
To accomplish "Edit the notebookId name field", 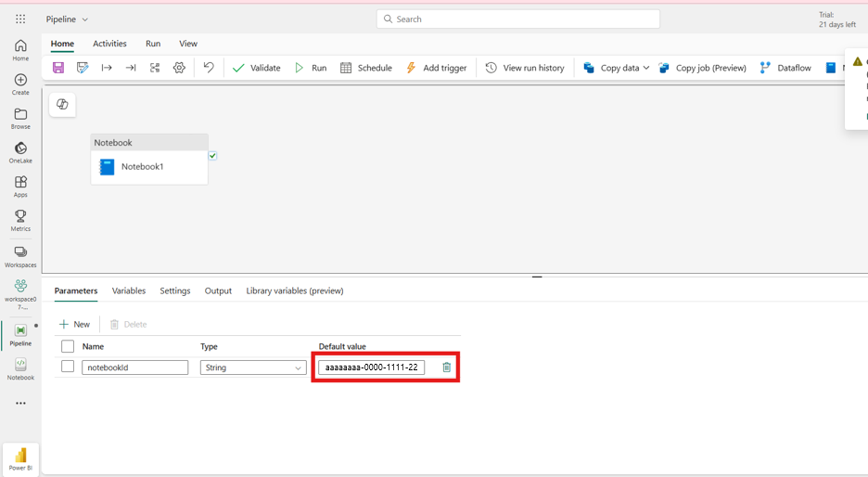I will pos(135,367).
